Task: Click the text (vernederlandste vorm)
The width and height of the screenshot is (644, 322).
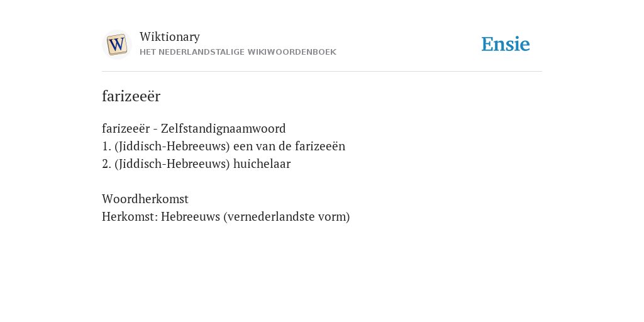Action: click(287, 217)
